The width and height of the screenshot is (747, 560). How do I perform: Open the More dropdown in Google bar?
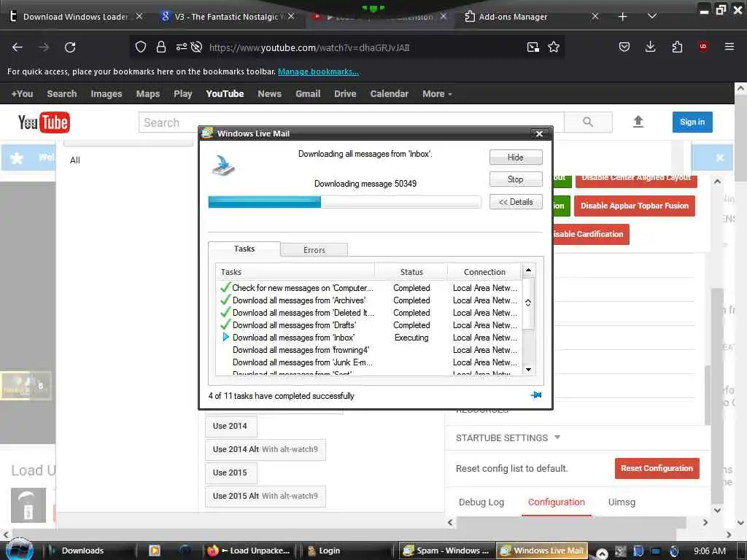437,94
